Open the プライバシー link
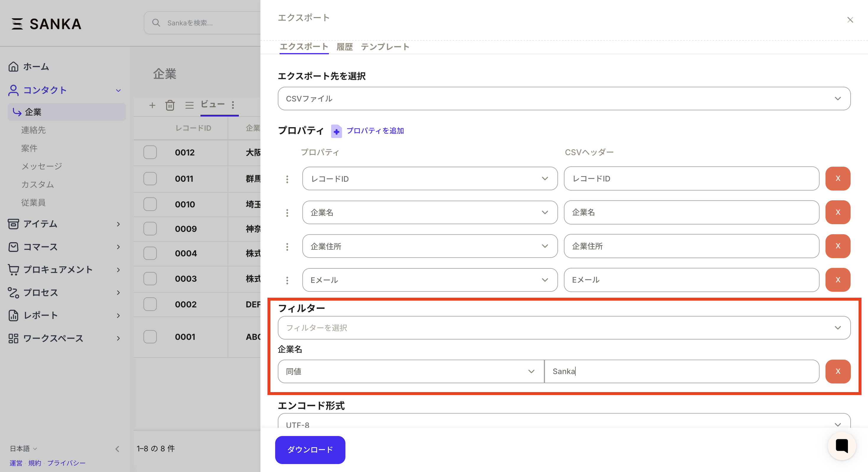This screenshot has height=472, width=868. [x=66, y=463]
